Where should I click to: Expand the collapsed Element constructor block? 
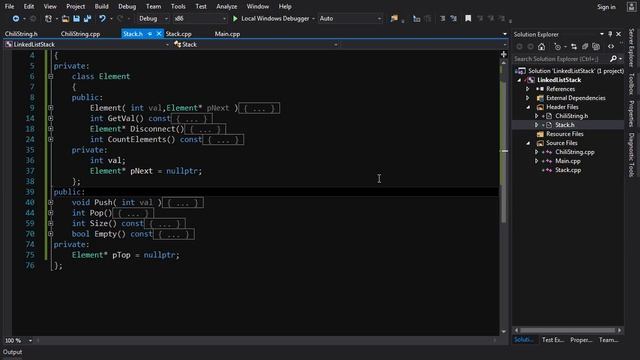pyautogui.click(x=51, y=108)
